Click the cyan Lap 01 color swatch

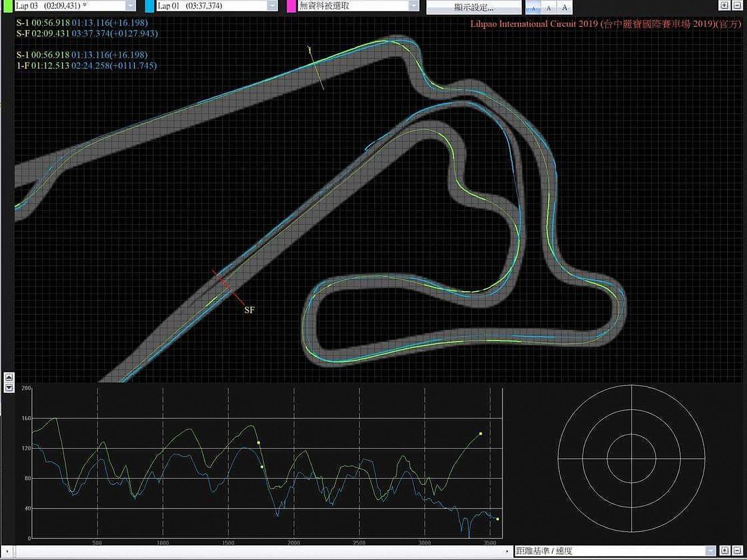point(150,6)
